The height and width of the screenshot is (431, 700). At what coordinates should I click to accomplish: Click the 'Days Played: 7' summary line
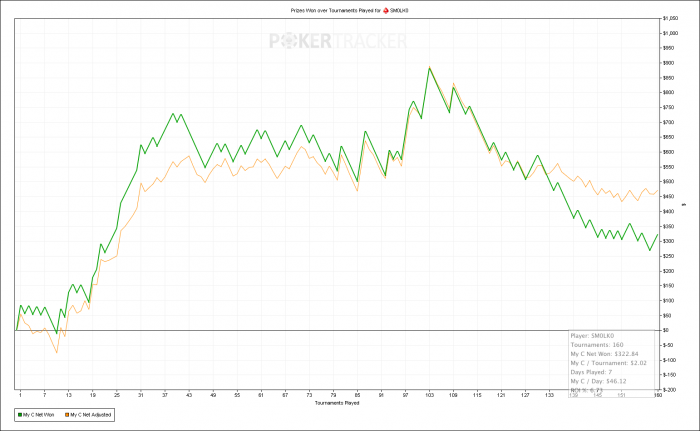tap(592, 372)
